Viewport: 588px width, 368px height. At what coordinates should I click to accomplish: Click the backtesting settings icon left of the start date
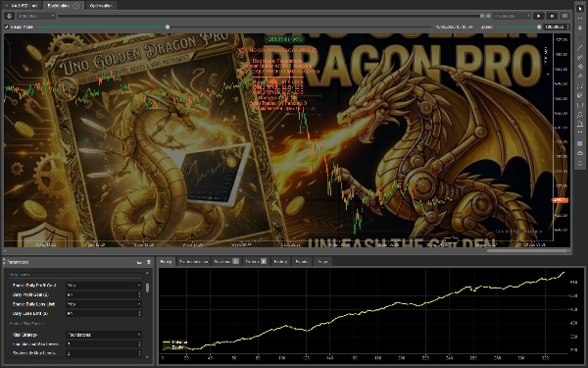pyautogui.click(x=10, y=16)
